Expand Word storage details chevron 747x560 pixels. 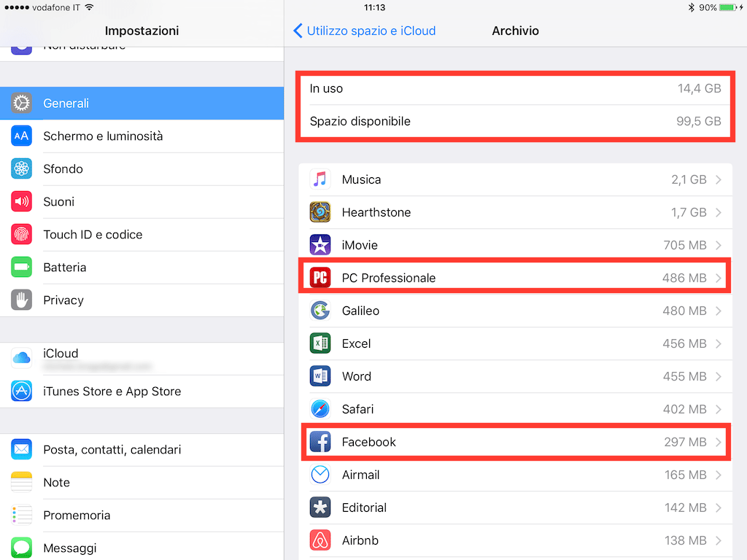[x=719, y=376]
